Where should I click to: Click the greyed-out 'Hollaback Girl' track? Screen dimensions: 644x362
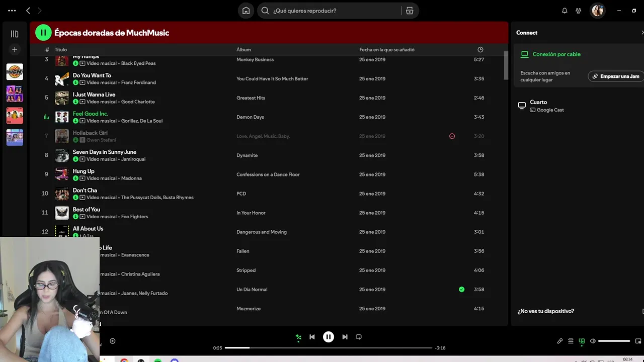[x=90, y=133]
